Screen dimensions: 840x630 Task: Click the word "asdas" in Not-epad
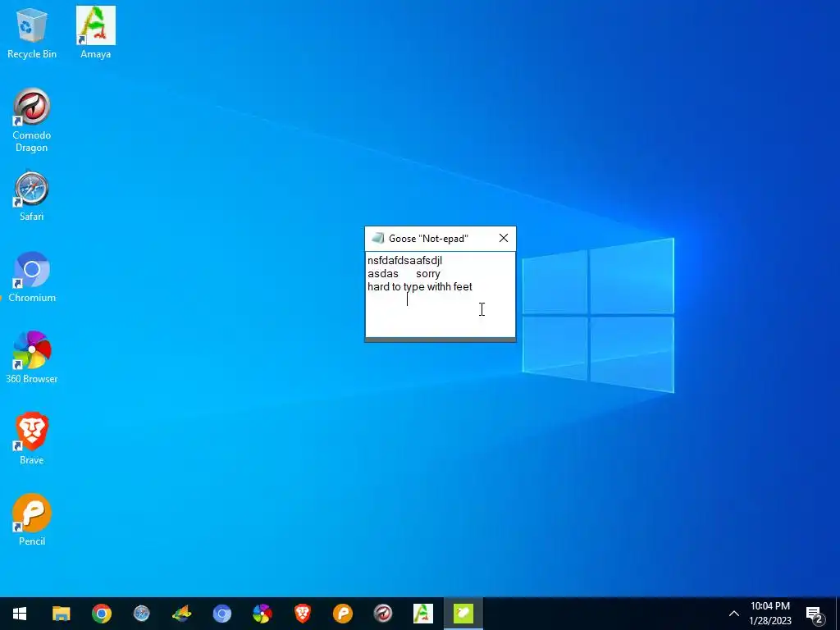382,274
